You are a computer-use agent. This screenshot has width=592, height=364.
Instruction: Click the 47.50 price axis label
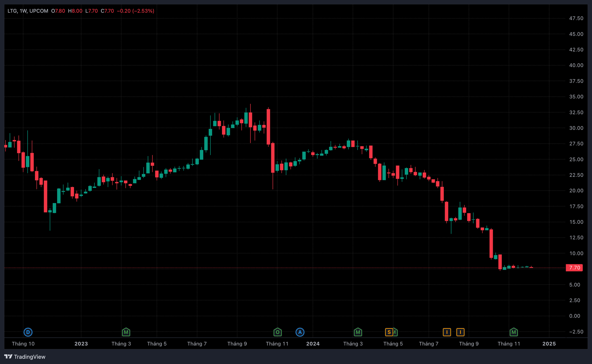[x=576, y=18]
